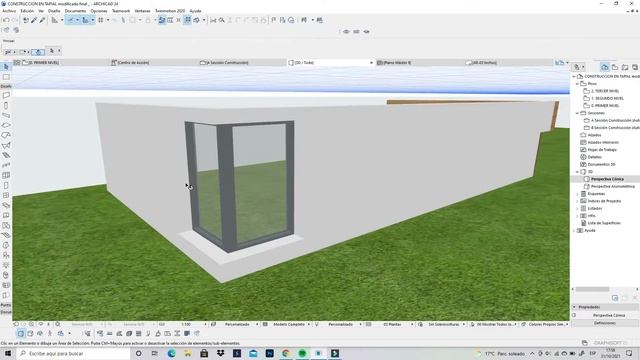The width and height of the screenshot is (640, 360).
Task: Toggle the Grid Snap button in the toolbar
Action: pyautogui.click(x=101, y=20)
